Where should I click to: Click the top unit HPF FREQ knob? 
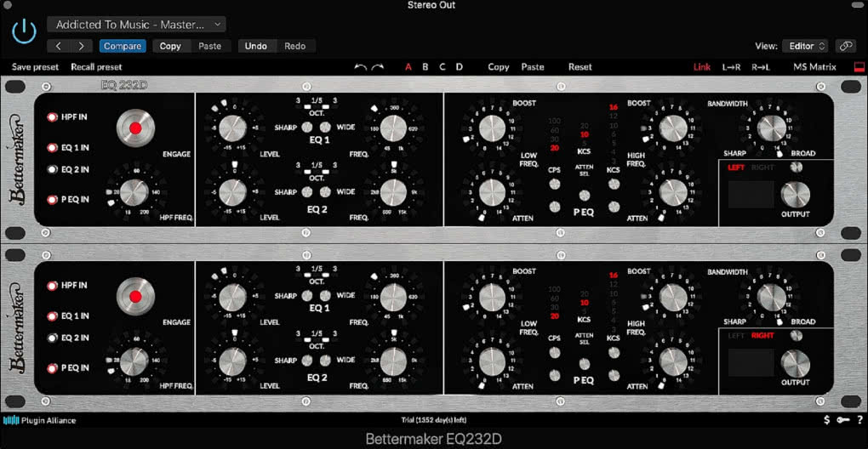click(x=134, y=192)
